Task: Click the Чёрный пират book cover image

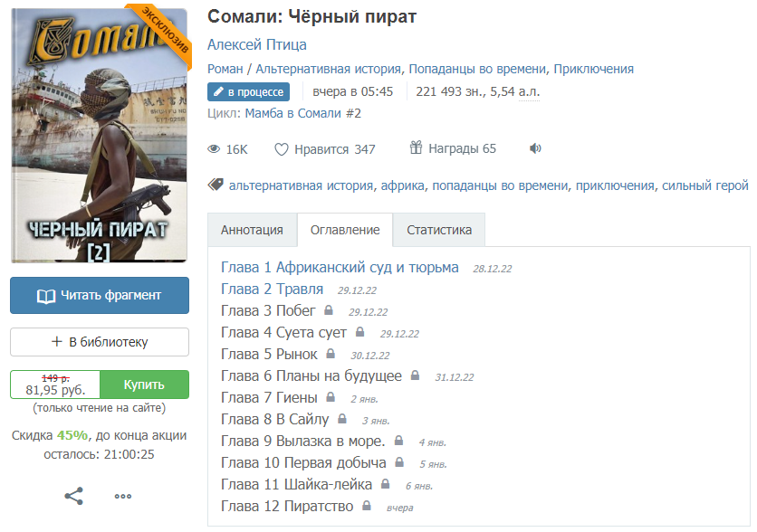Action: (99, 136)
